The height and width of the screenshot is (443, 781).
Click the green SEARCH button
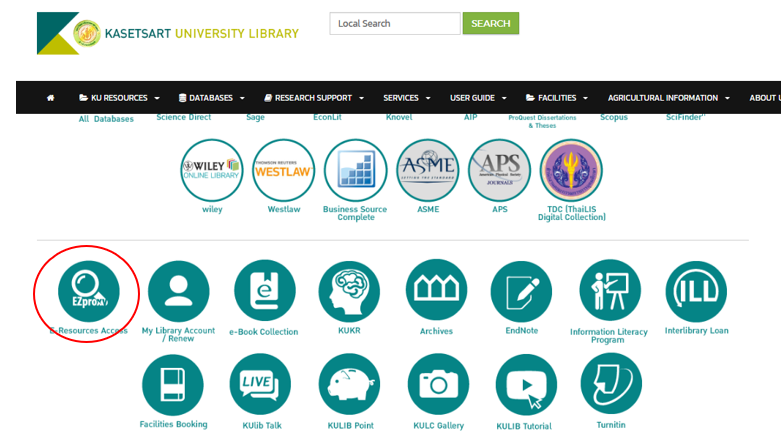click(x=491, y=23)
